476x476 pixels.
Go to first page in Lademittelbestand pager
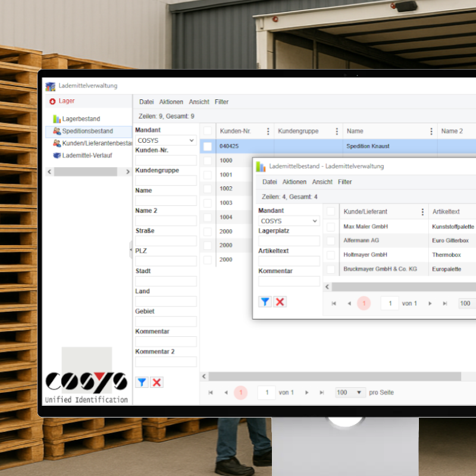[x=334, y=303]
